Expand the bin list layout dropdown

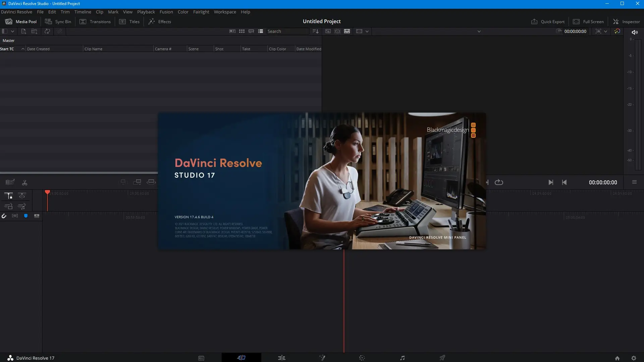pyautogui.click(x=12, y=31)
